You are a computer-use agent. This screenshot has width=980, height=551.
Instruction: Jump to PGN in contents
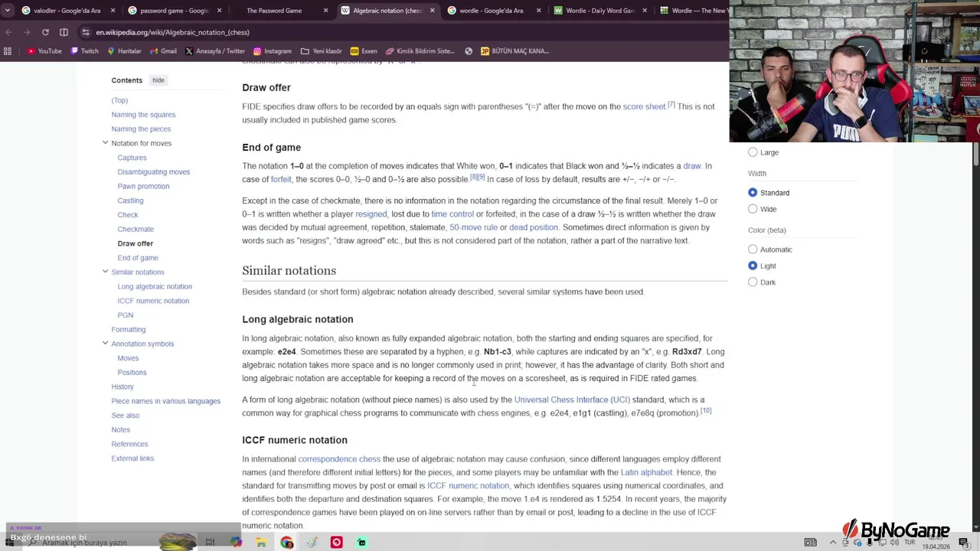(x=125, y=315)
